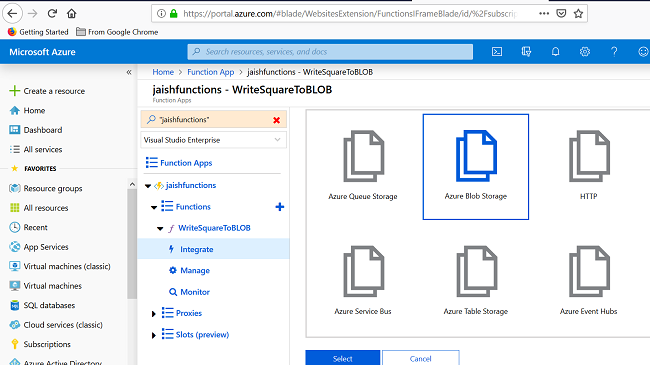Open All services in sidebar
Screen dimensions: 650x365
coord(43,150)
